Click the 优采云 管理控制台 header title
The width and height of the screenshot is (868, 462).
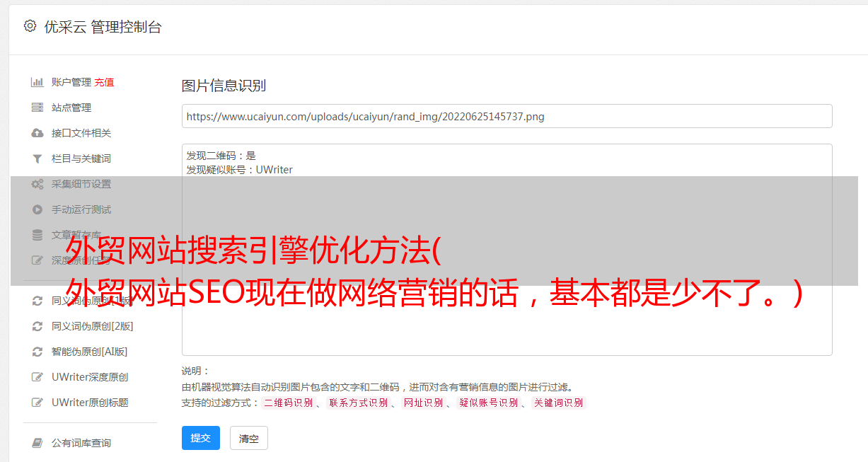point(103,27)
